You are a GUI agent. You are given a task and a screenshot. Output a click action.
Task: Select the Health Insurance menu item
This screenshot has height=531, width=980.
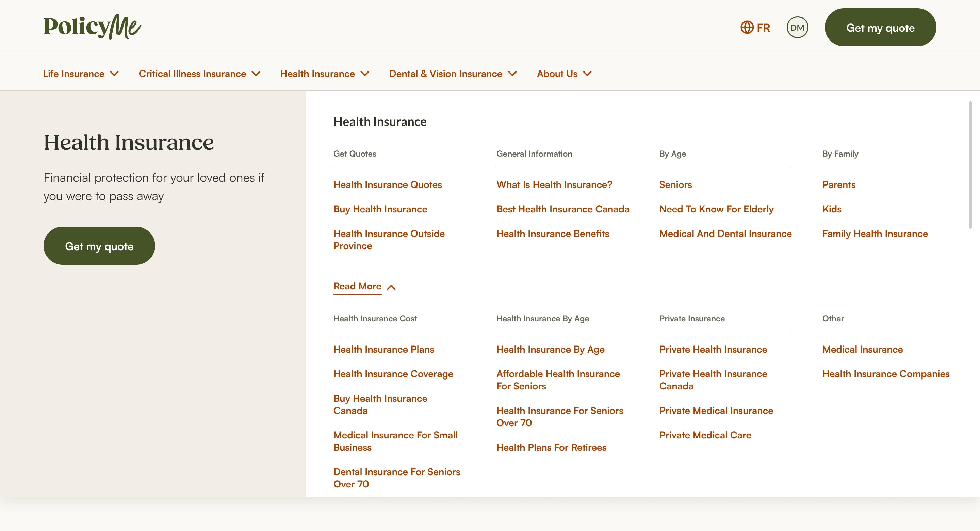point(317,74)
